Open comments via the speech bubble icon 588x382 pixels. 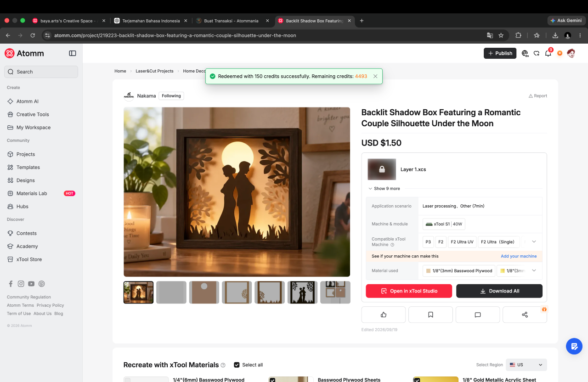478,315
